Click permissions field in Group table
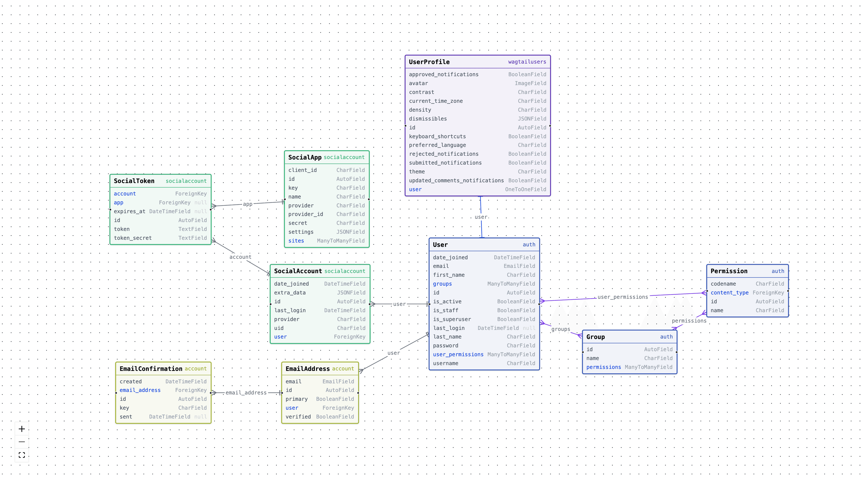868x477 pixels. pos(603,367)
